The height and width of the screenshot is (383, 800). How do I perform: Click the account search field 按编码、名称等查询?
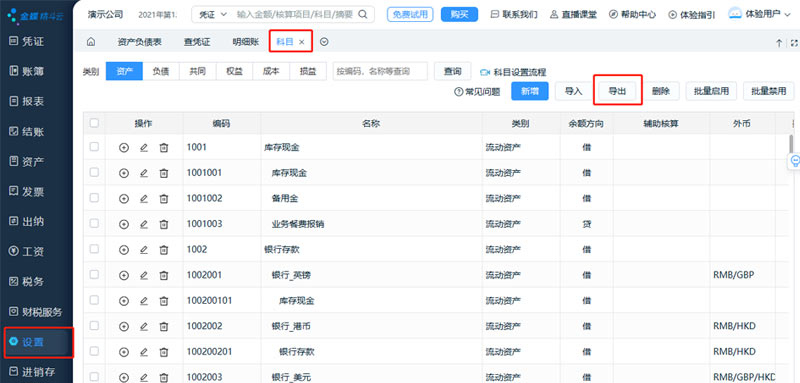[x=380, y=71]
